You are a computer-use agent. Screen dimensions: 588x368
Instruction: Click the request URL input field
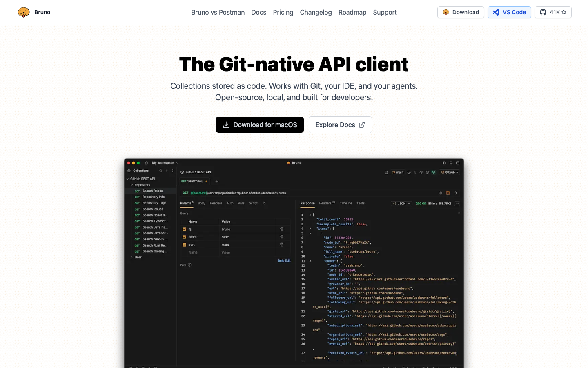coord(310,193)
